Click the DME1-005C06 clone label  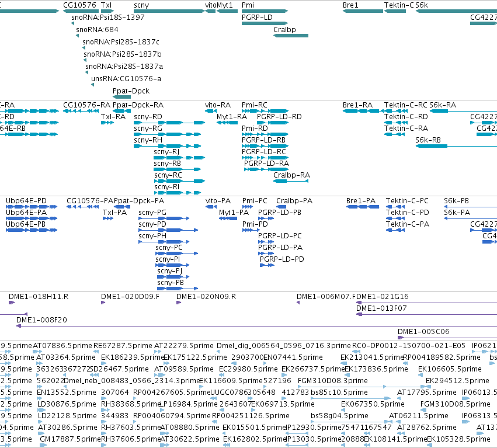click(424, 332)
